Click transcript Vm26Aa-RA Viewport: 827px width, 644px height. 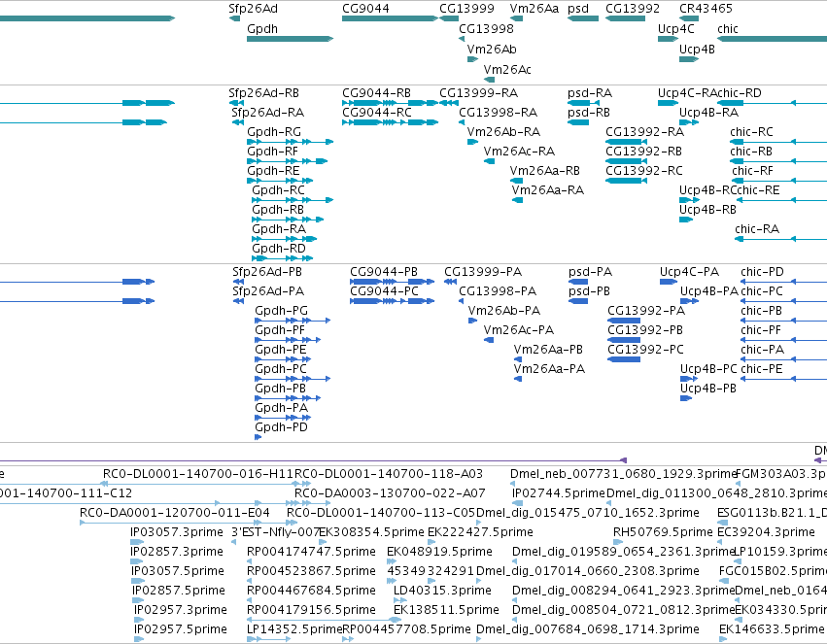[517, 200]
